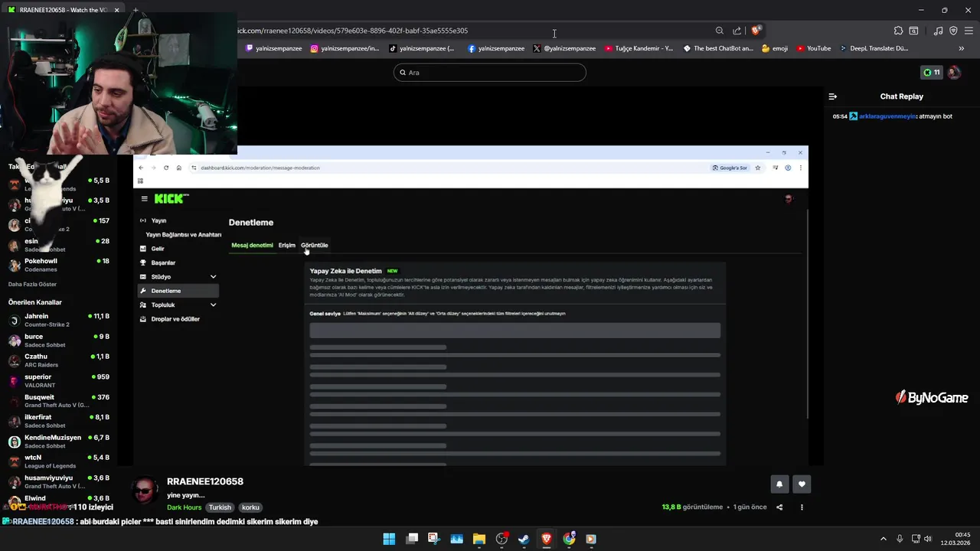
Task: Open the Kick points counter showing 11
Action: tap(932, 73)
